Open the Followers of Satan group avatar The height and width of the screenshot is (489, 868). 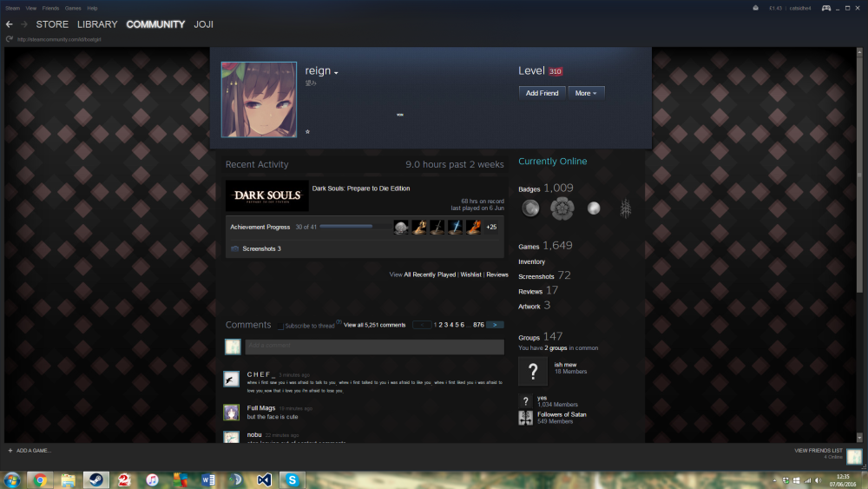click(x=525, y=418)
